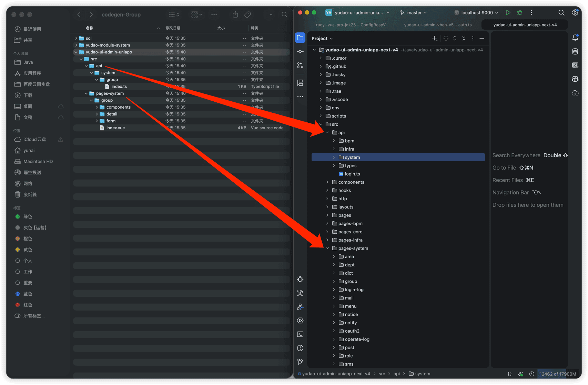Click the Run green play button
588x385 pixels.
[x=508, y=12]
